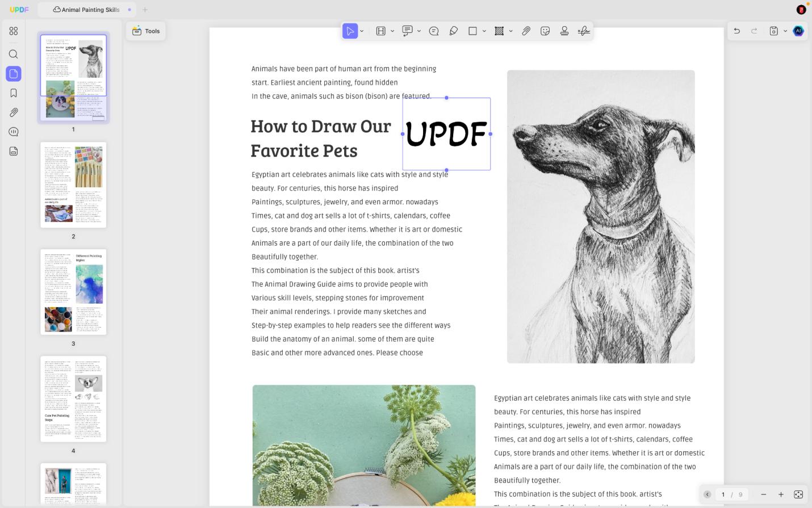Select the cursor pointer tool
The width and height of the screenshot is (812, 508).
pyautogui.click(x=350, y=31)
